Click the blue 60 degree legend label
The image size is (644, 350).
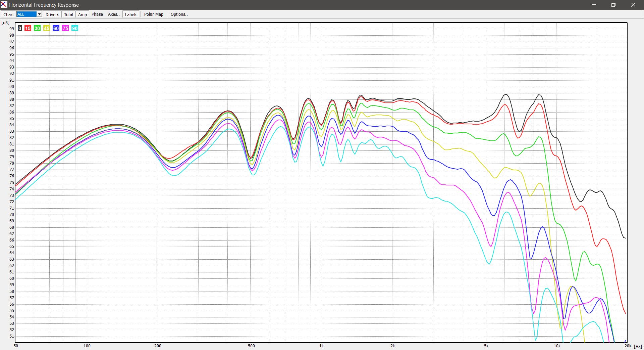coord(56,28)
